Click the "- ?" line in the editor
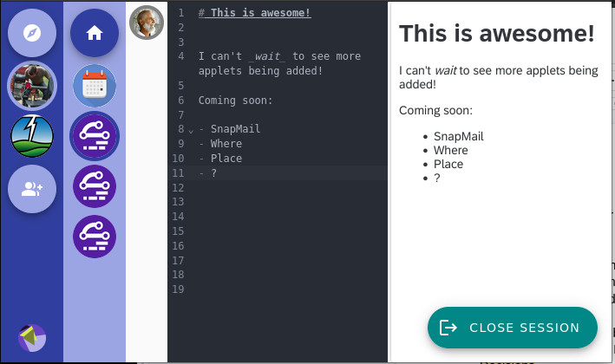 point(208,173)
